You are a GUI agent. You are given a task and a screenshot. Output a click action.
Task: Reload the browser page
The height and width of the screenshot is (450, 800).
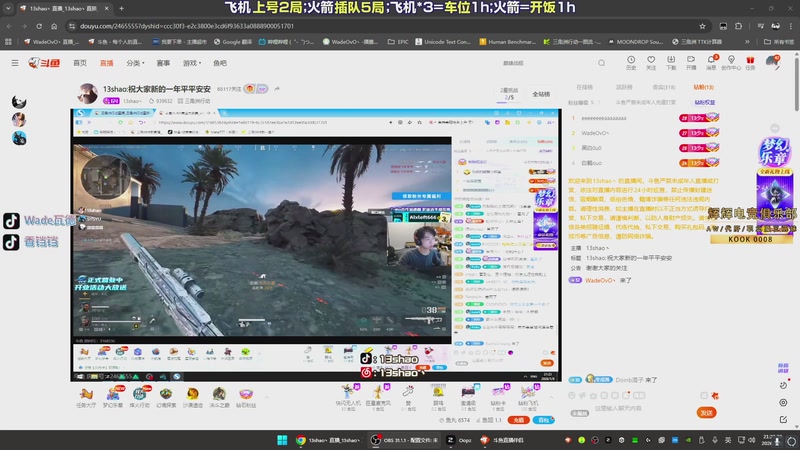[39, 26]
